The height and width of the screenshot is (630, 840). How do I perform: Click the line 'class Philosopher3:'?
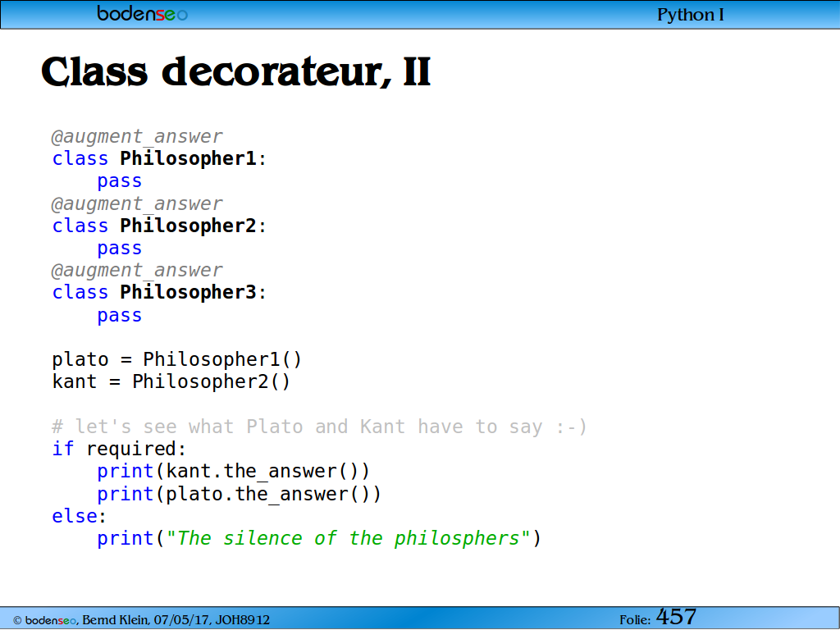point(159,293)
